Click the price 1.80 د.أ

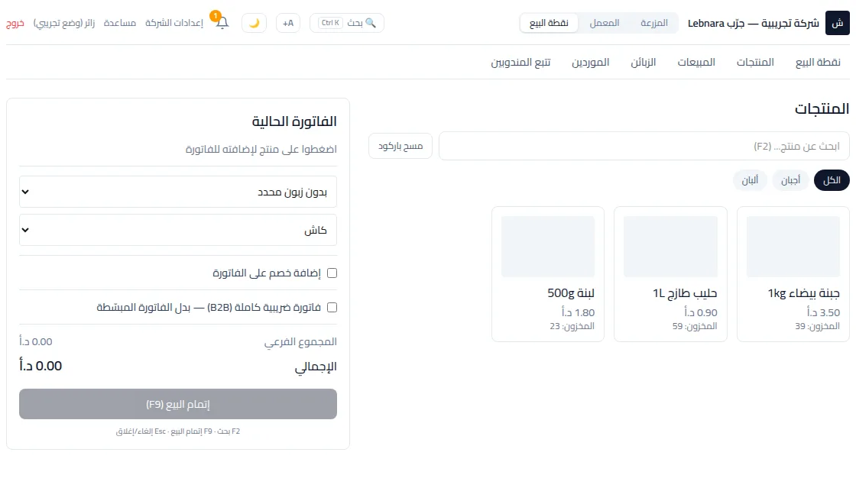578,312
